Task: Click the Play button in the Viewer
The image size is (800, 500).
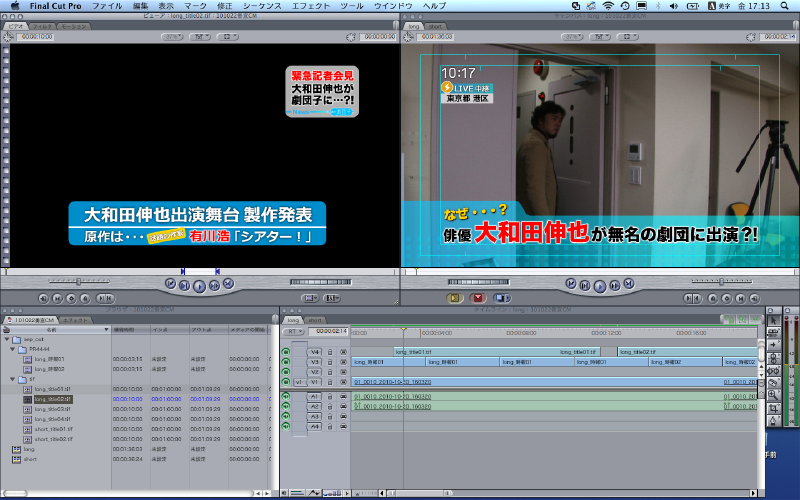Action: (199, 285)
